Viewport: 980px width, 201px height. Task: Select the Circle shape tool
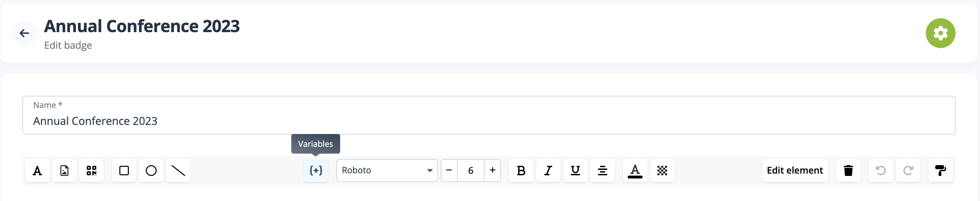(151, 171)
